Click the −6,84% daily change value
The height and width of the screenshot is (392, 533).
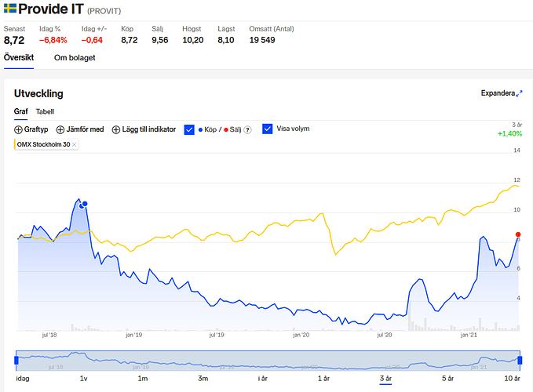53,40
